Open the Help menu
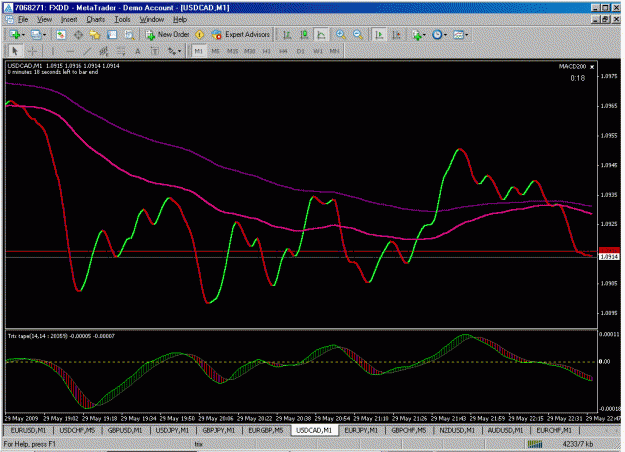 tap(180, 20)
